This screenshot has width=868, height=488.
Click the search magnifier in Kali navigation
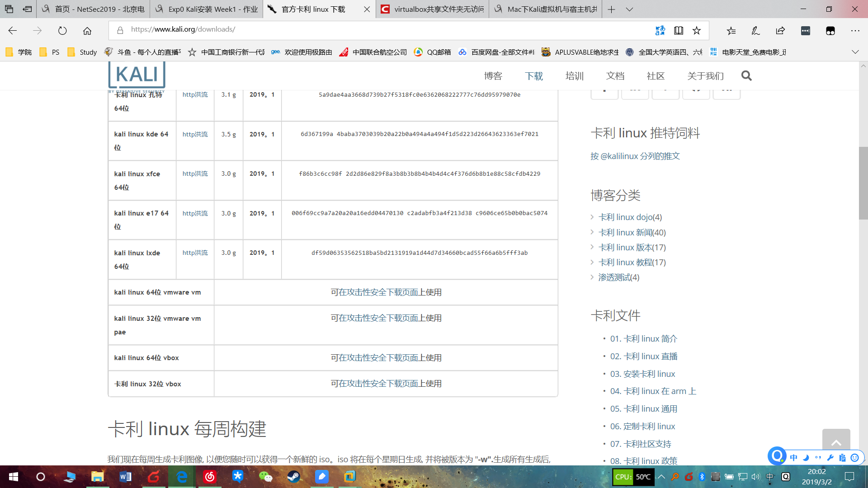pyautogui.click(x=746, y=75)
